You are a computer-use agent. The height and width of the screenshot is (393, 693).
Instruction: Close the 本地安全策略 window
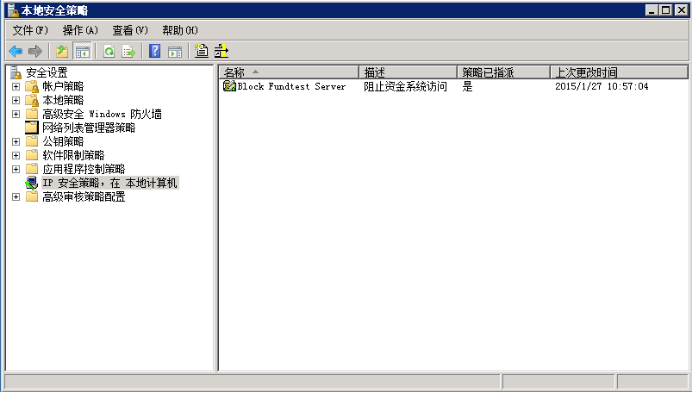coord(682,10)
